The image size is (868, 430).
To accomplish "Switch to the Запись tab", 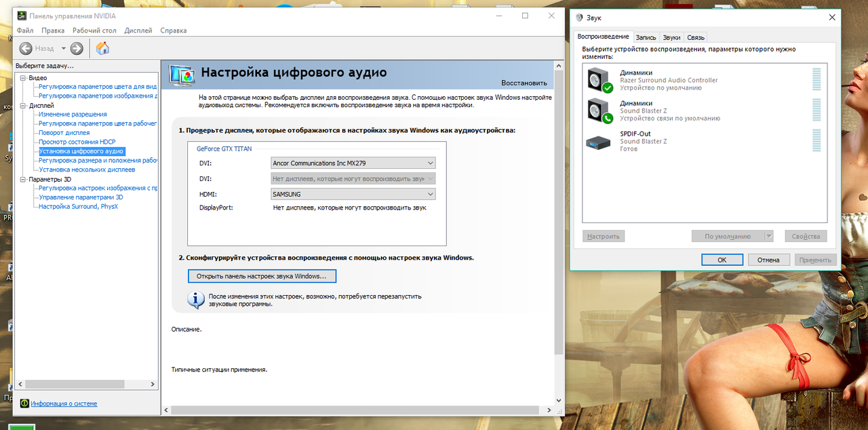I will point(646,37).
